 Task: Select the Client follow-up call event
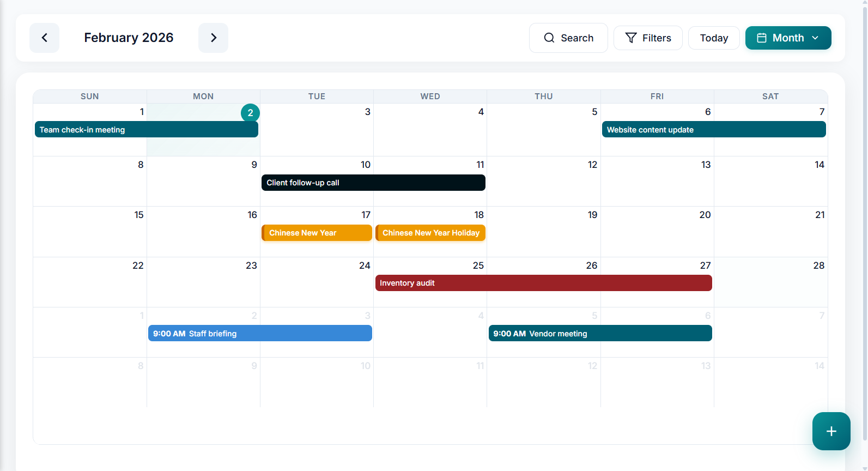pos(373,183)
